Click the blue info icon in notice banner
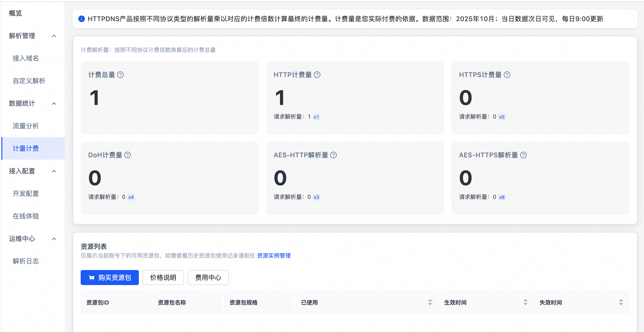The height and width of the screenshot is (332, 644). click(x=82, y=19)
